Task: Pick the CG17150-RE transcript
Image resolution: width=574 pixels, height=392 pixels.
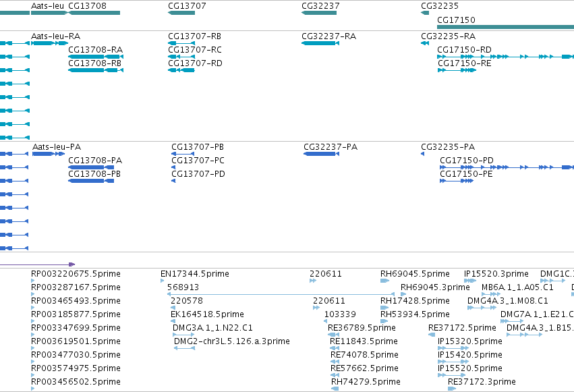Action: [x=457, y=70]
